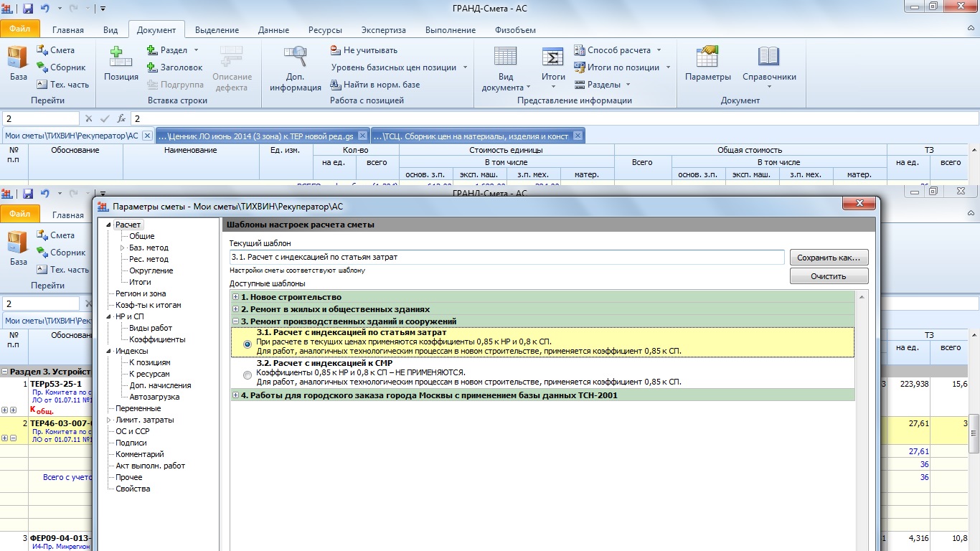Click Найти в норм. базе
This screenshot has height=551, width=980.
pyautogui.click(x=375, y=85)
